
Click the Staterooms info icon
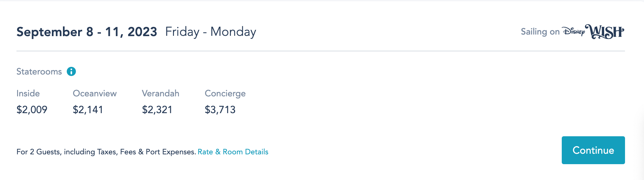click(x=71, y=72)
